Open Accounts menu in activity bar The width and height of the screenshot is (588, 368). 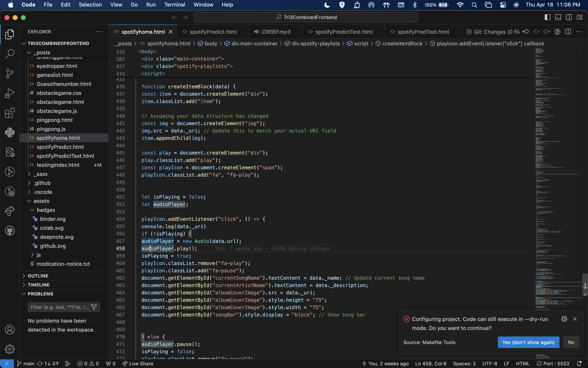pyautogui.click(x=10, y=330)
